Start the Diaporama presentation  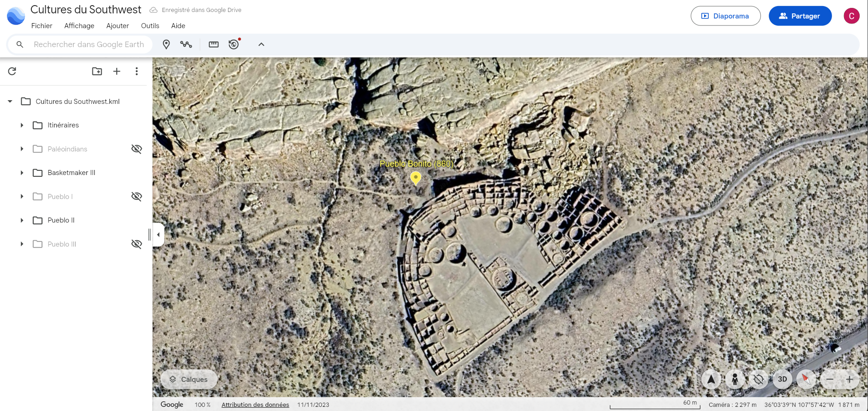point(725,16)
